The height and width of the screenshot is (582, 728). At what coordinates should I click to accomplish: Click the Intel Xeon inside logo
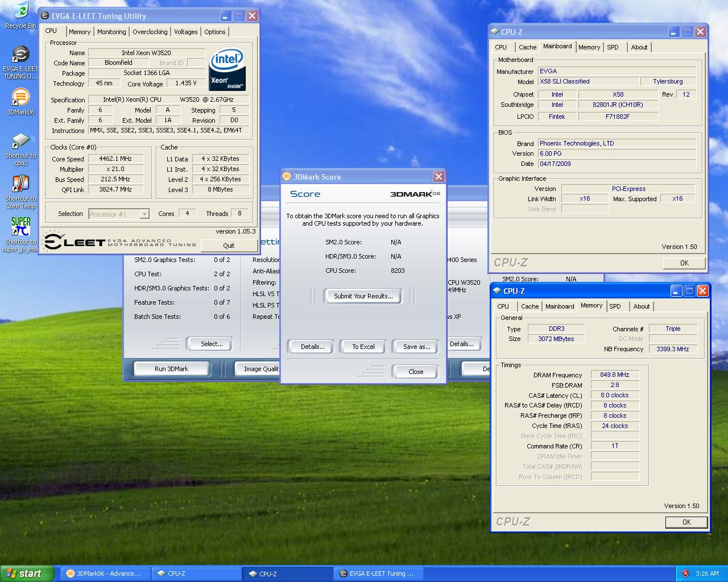(x=227, y=69)
